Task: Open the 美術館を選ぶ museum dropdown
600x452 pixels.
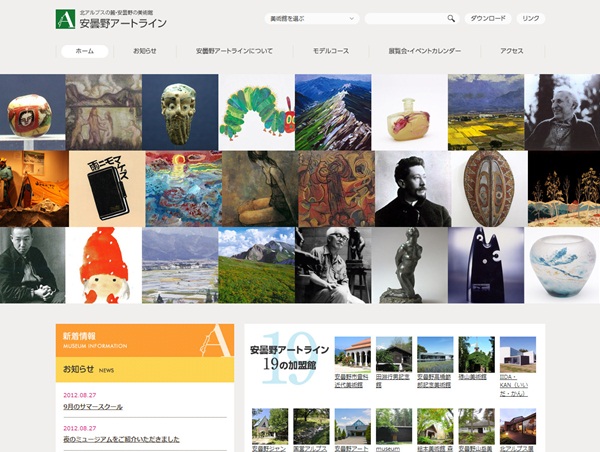Action: [312, 18]
